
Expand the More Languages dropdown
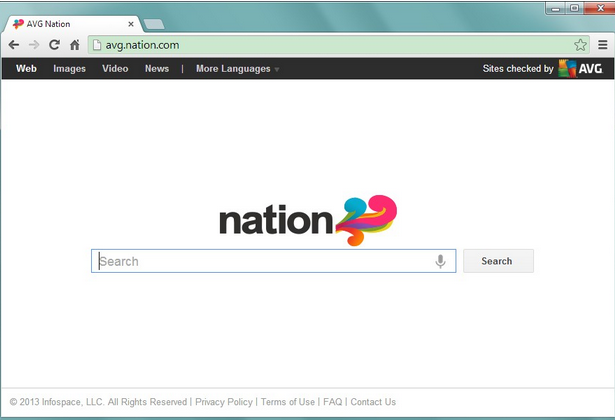coord(238,69)
